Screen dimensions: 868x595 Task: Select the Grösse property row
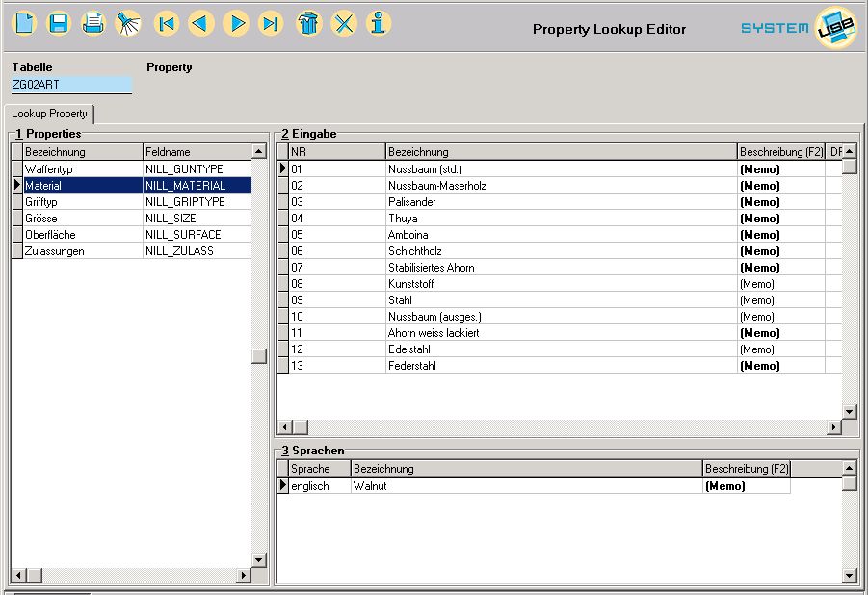coord(132,219)
